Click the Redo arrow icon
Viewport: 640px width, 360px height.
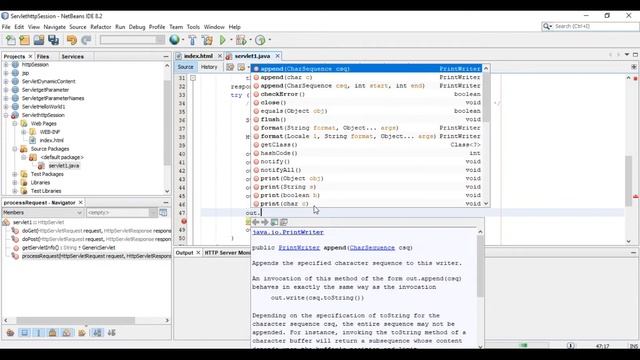(86, 40)
